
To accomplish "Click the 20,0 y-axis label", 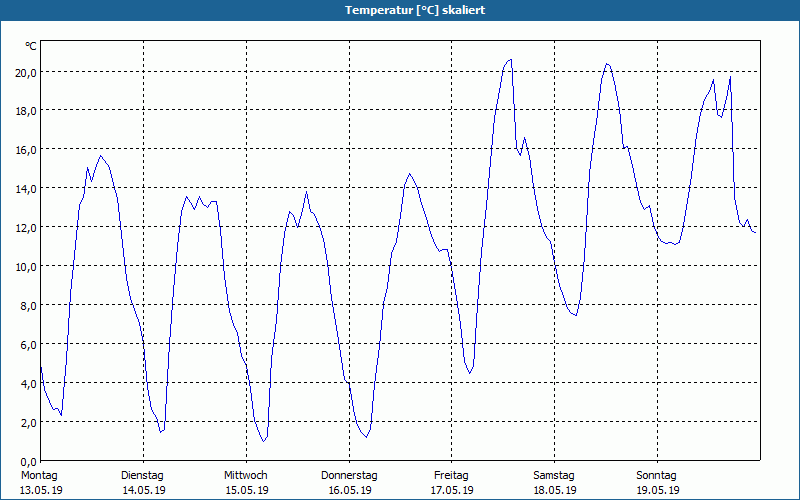I will click(26, 72).
